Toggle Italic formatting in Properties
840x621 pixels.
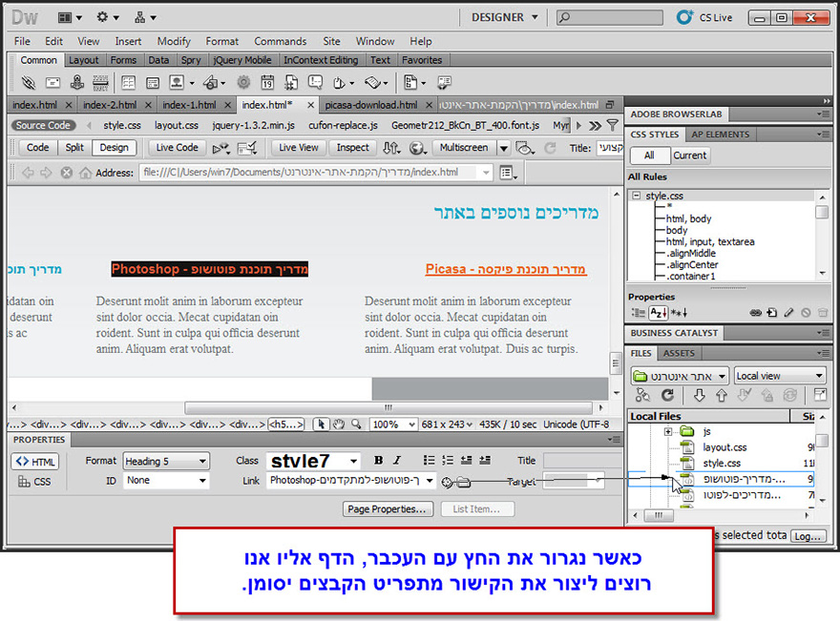397,461
